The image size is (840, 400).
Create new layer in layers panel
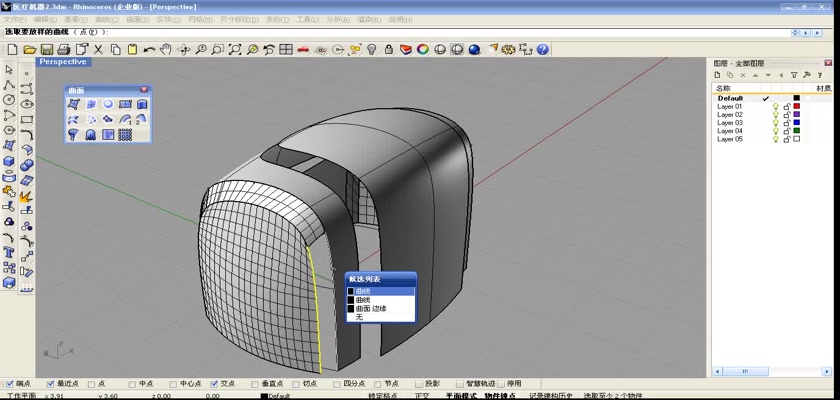click(x=718, y=75)
